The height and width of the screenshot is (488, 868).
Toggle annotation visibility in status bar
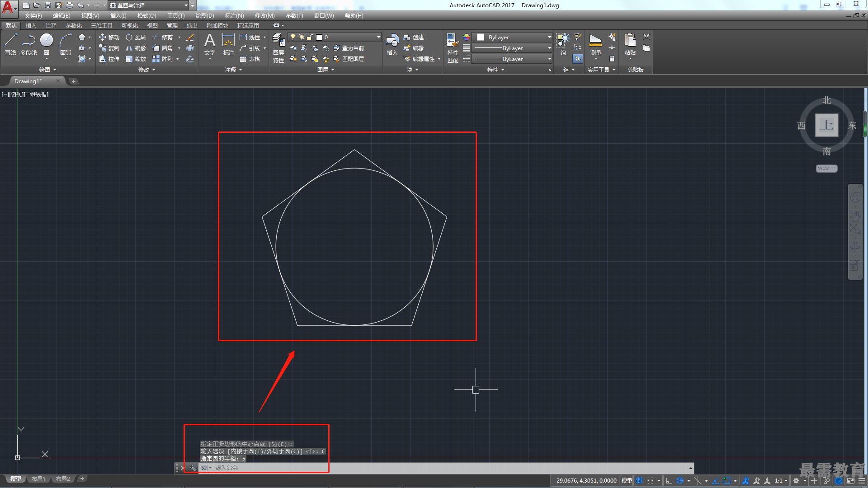(746, 481)
